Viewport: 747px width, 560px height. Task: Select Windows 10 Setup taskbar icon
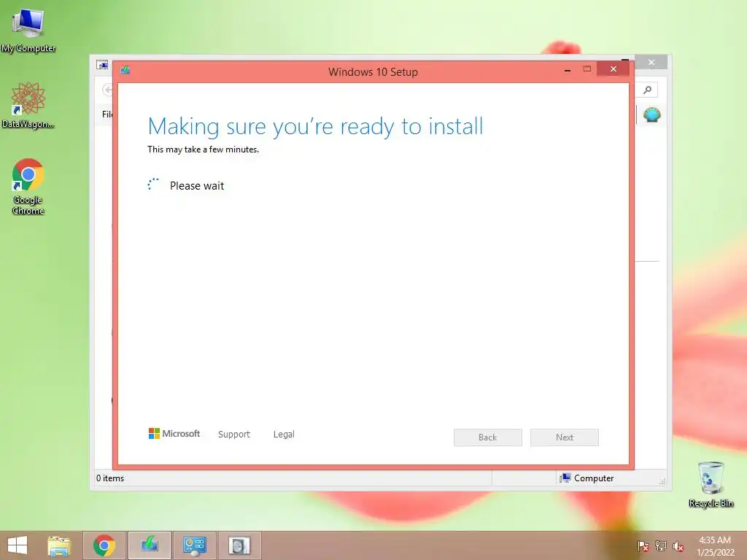(150, 545)
